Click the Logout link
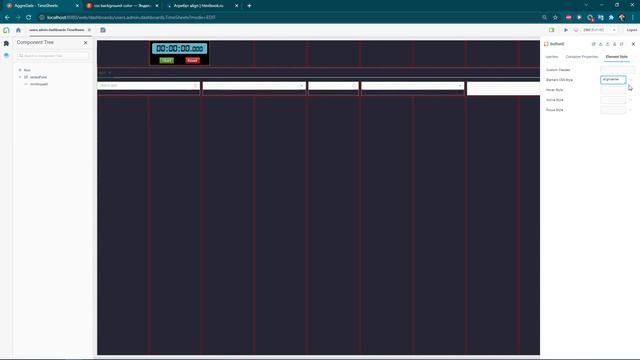640x360 pixels. (x=632, y=30)
